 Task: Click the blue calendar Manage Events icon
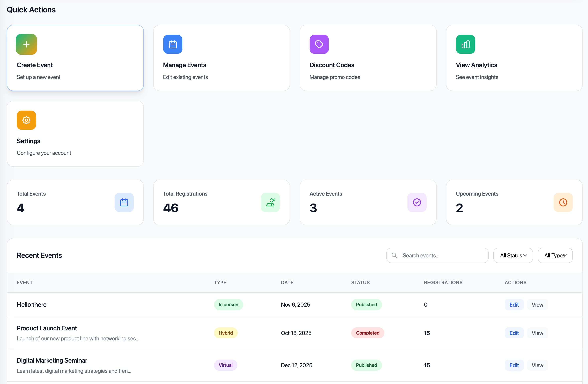coord(173,44)
